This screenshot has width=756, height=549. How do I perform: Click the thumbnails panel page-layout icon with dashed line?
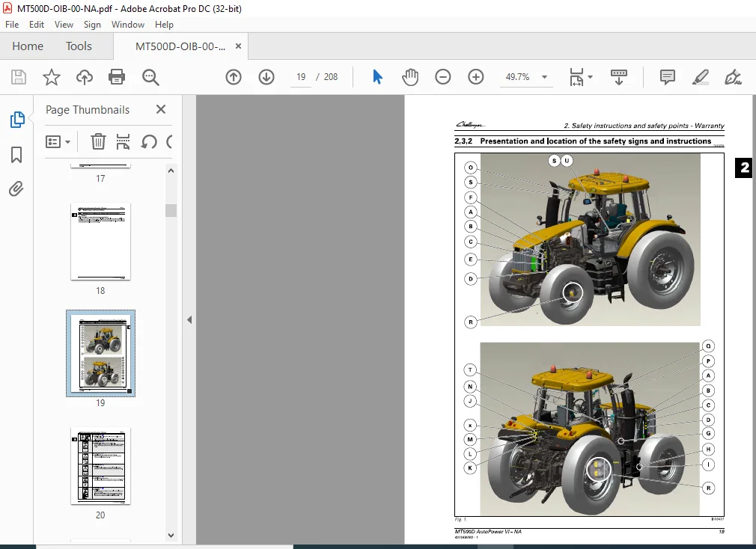pyautogui.click(x=123, y=141)
